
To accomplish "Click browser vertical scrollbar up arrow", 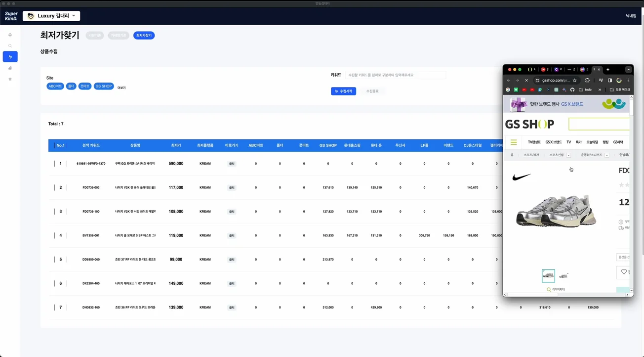I will 632,97.
